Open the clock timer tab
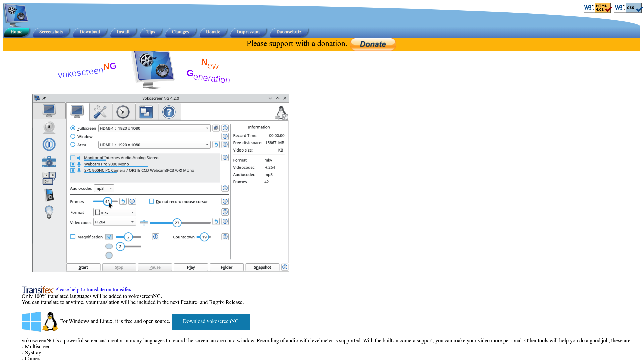This screenshot has width=644, height=362. [x=123, y=112]
